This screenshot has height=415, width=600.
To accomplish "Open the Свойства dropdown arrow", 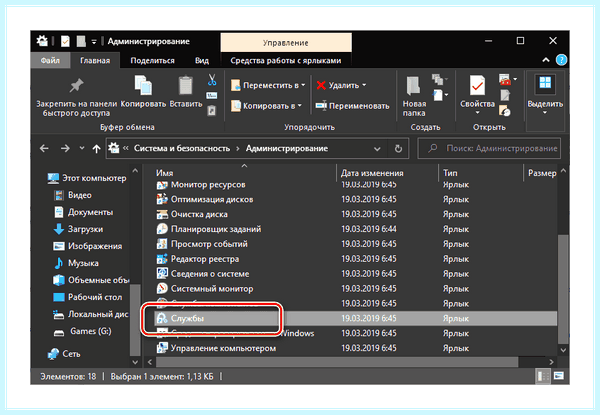I will pos(477,112).
